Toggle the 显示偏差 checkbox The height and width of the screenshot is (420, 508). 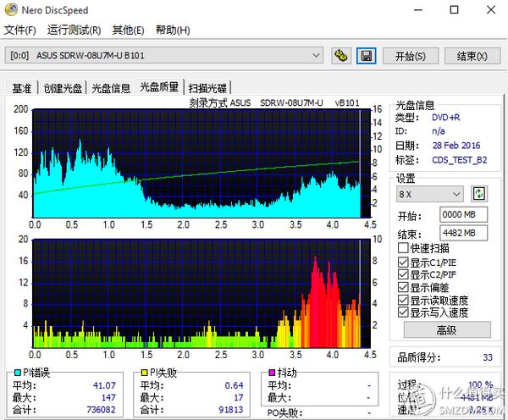click(x=403, y=287)
